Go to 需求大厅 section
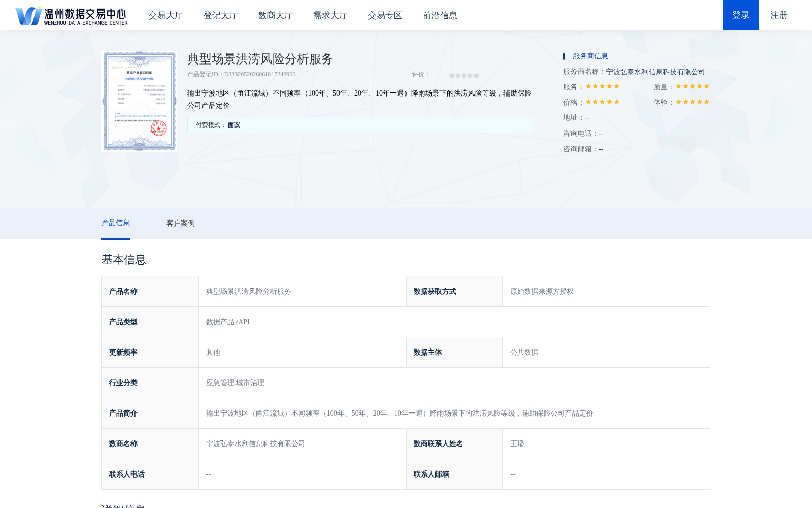The image size is (812, 508). pyautogui.click(x=330, y=16)
